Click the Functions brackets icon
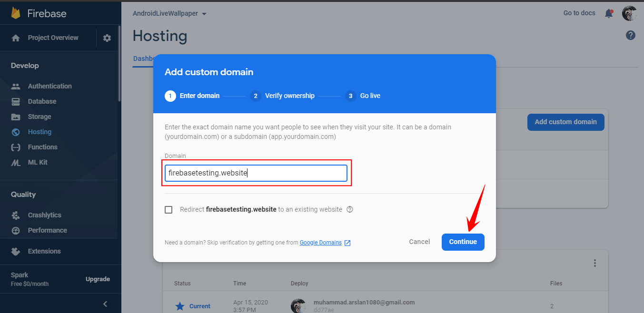Screen dimensions: 644x313 click(x=16, y=147)
